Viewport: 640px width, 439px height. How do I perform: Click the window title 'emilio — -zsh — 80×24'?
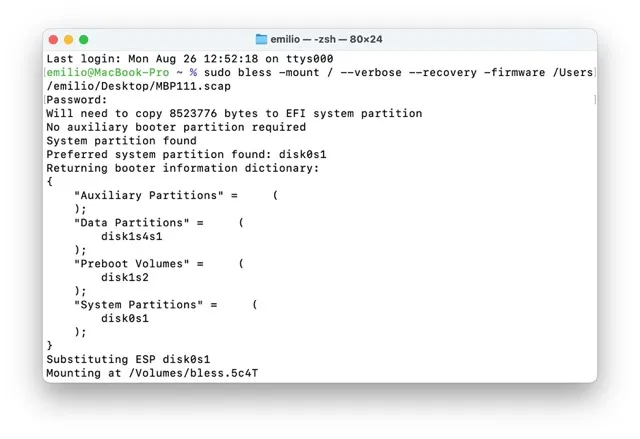[x=326, y=39]
